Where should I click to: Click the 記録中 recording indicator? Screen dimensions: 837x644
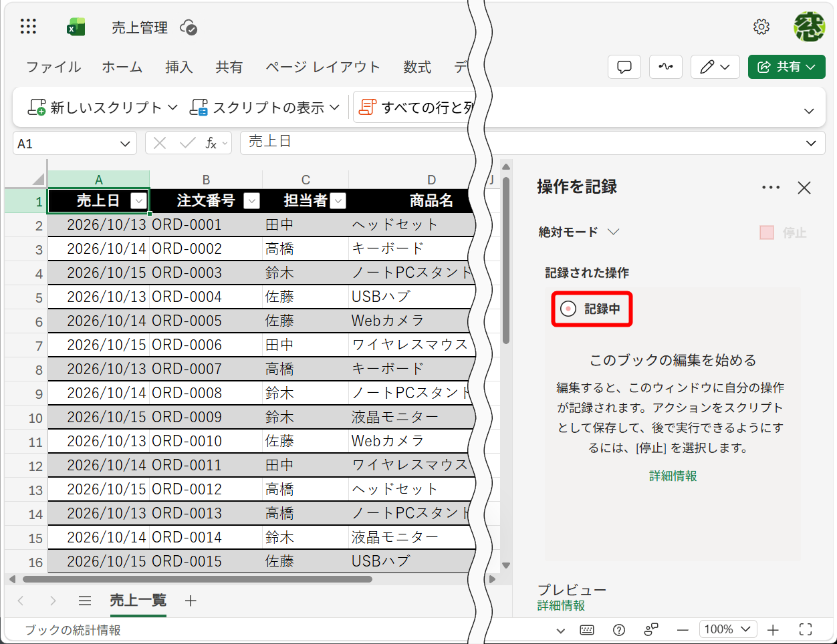[x=592, y=309]
